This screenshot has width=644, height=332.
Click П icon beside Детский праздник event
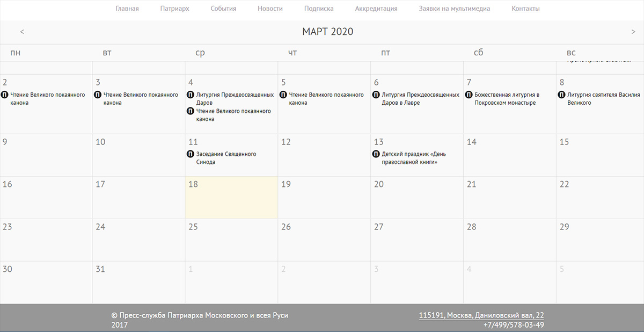pyautogui.click(x=376, y=154)
